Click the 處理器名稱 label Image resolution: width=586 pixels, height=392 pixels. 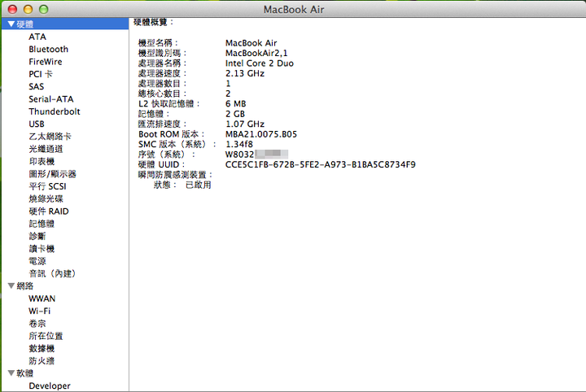pos(162,63)
